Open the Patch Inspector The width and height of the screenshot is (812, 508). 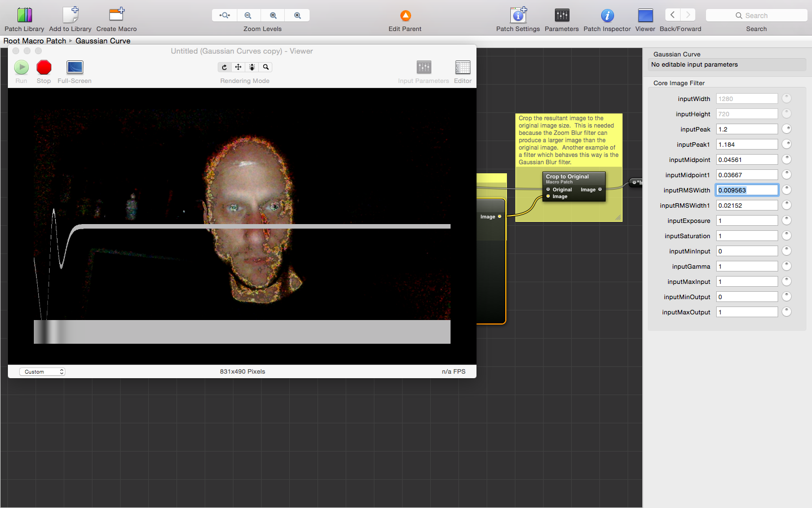click(x=607, y=15)
